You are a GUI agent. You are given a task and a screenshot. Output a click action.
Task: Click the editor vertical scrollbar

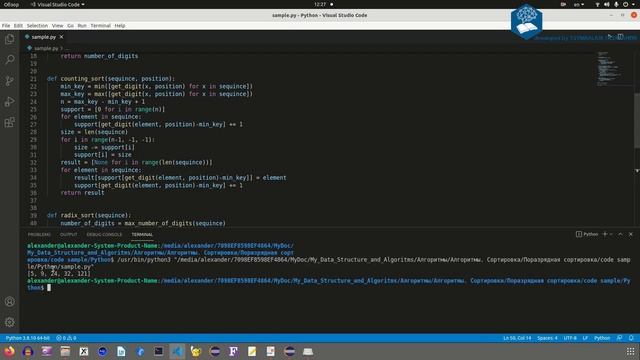click(x=636, y=120)
